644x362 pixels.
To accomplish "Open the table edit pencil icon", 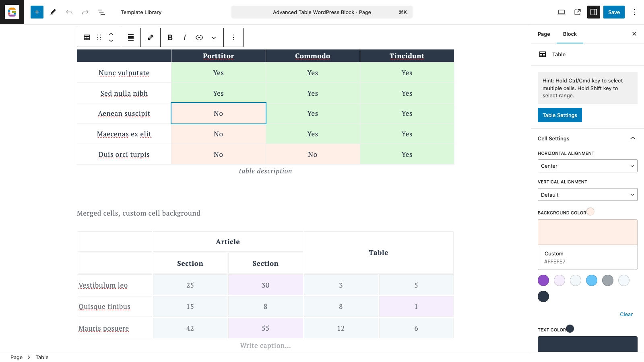I will tap(151, 37).
